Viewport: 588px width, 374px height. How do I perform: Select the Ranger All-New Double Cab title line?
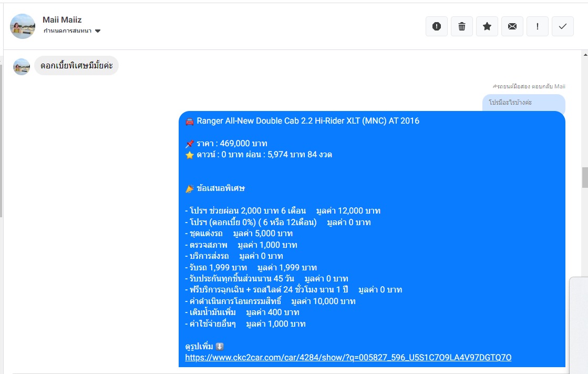point(302,121)
